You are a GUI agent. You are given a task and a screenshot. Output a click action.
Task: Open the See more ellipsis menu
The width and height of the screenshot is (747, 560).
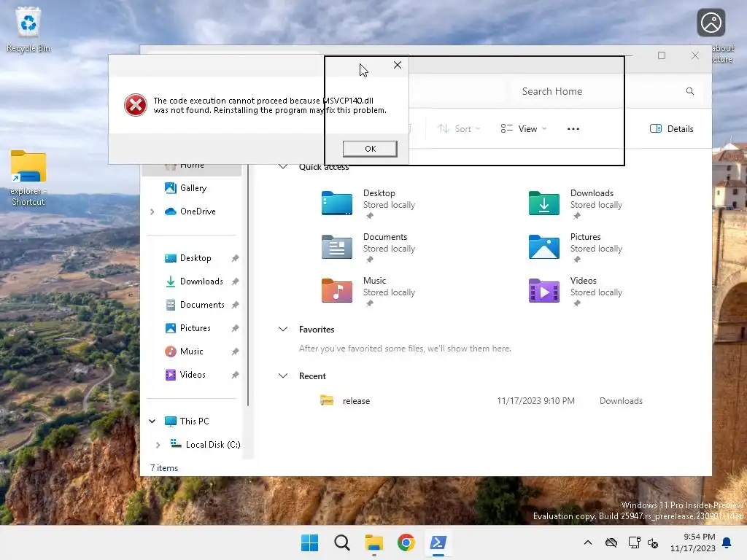pos(573,128)
